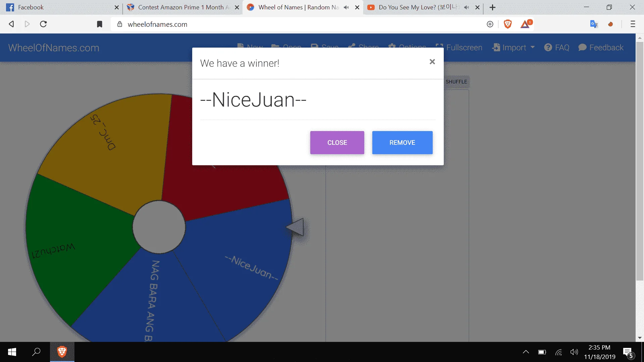
Task: Mute audio on Wheel of Names tab
Action: pos(346,7)
